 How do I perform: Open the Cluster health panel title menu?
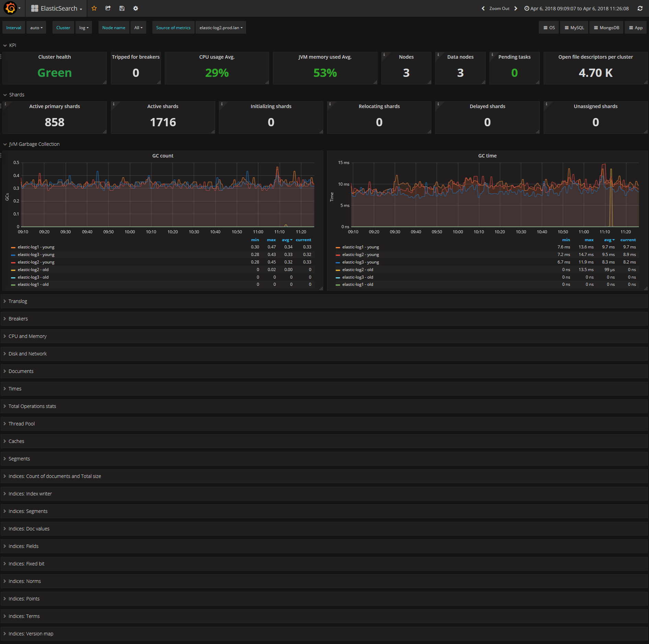(x=55, y=57)
